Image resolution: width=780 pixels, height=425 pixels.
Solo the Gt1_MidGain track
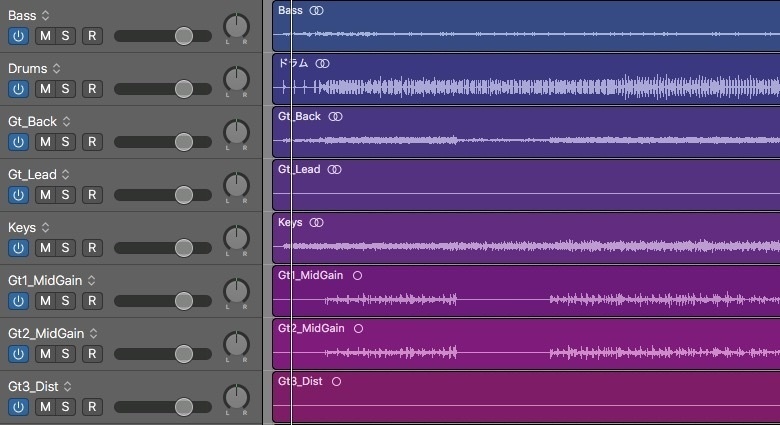(x=66, y=301)
